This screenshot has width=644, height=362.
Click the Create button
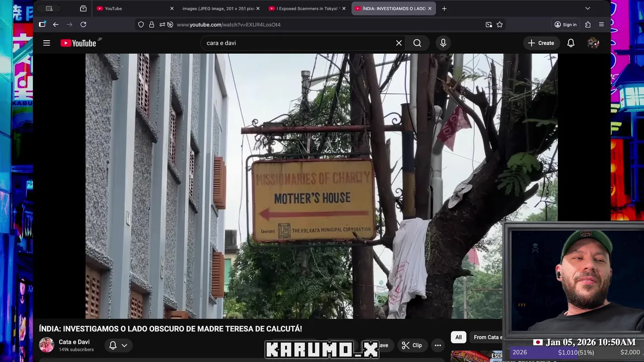[541, 43]
